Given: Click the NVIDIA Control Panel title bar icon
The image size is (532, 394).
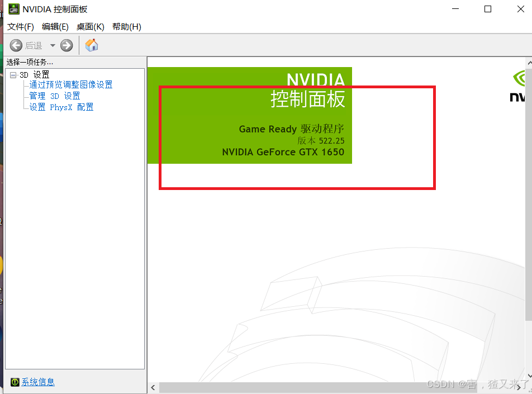Looking at the screenshot, I should coord(13,9).
